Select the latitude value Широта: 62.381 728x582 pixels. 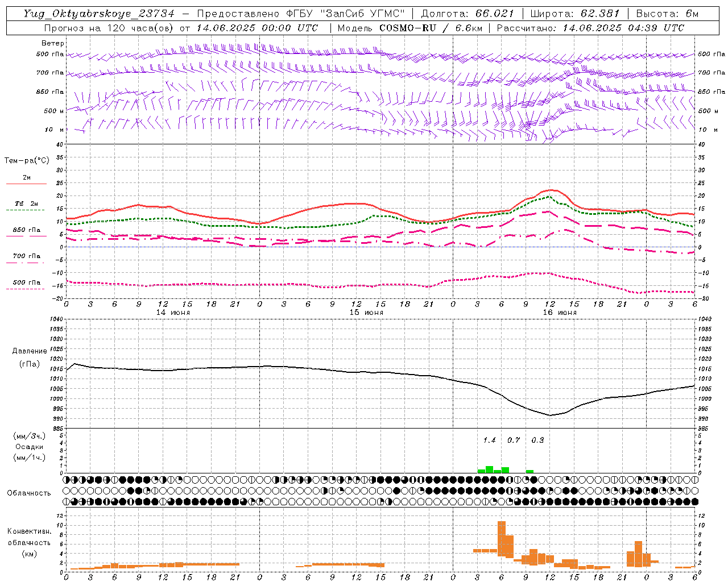tap(574, 14)
